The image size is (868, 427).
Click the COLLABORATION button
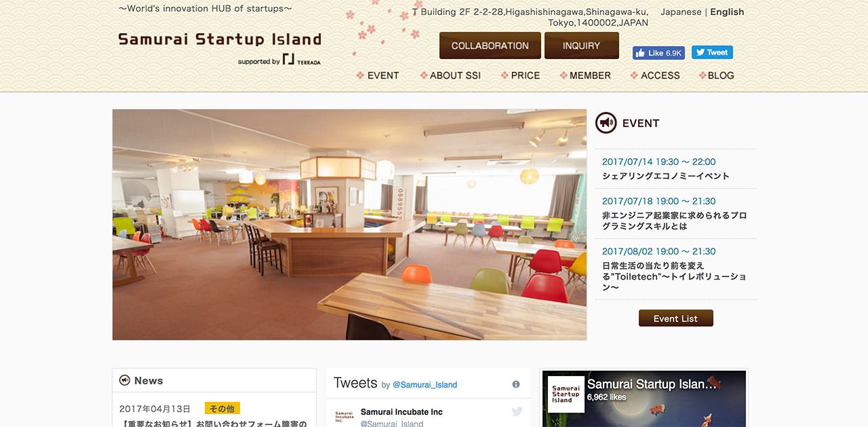click(x=490, y=45)
